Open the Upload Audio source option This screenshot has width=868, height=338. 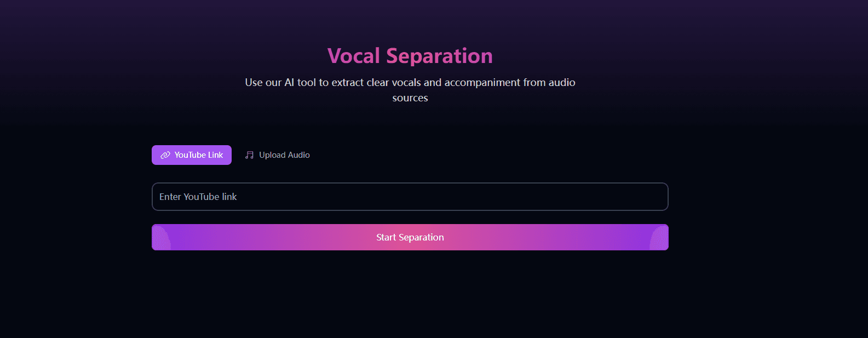(x=277, y=155)
